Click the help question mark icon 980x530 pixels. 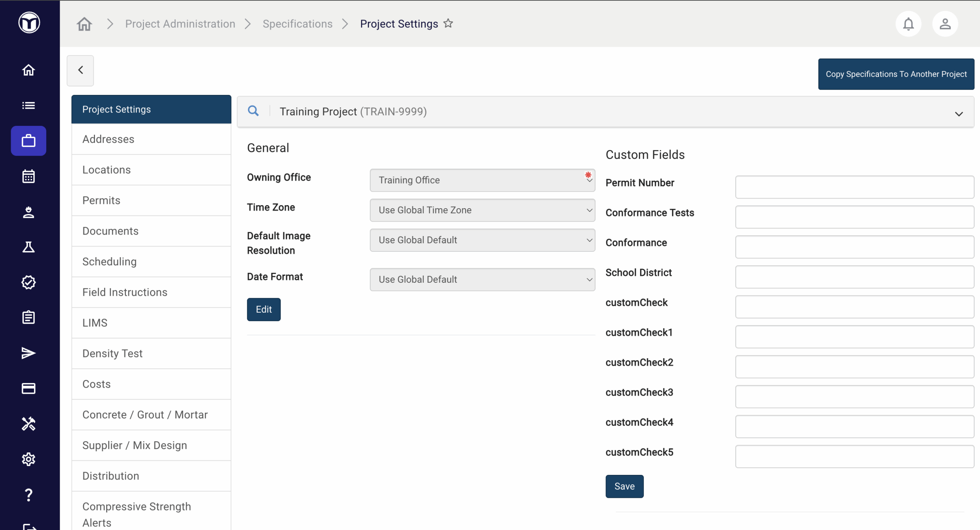pos(28,495)
